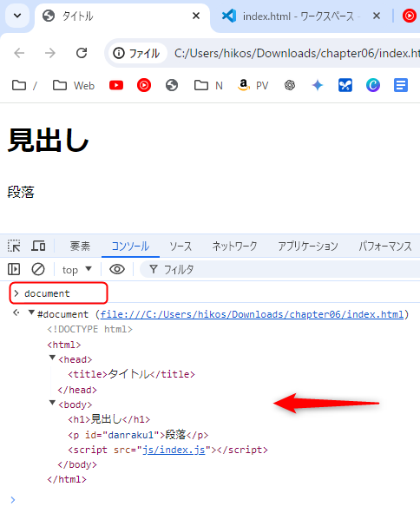Click the 段落 paragraph on page
Image resolution: width=420 pixels, height=513 pixels.
pos(21,192)
